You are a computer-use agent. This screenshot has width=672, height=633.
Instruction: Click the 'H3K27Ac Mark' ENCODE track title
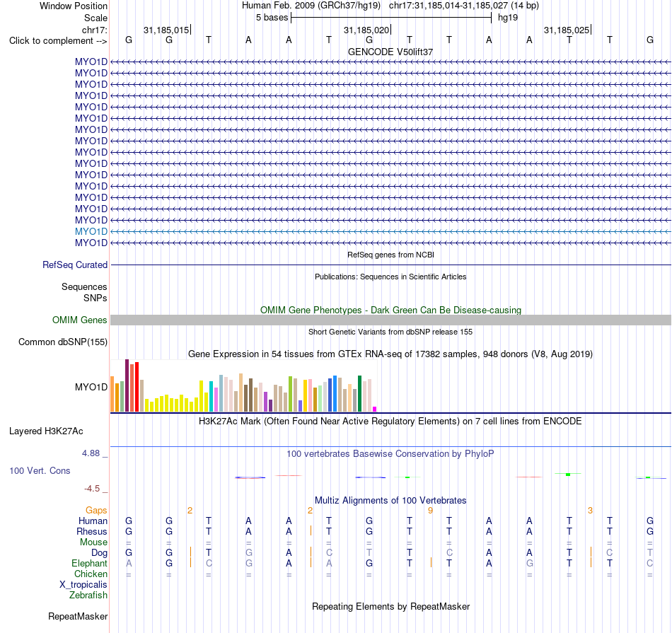[390, 422]
